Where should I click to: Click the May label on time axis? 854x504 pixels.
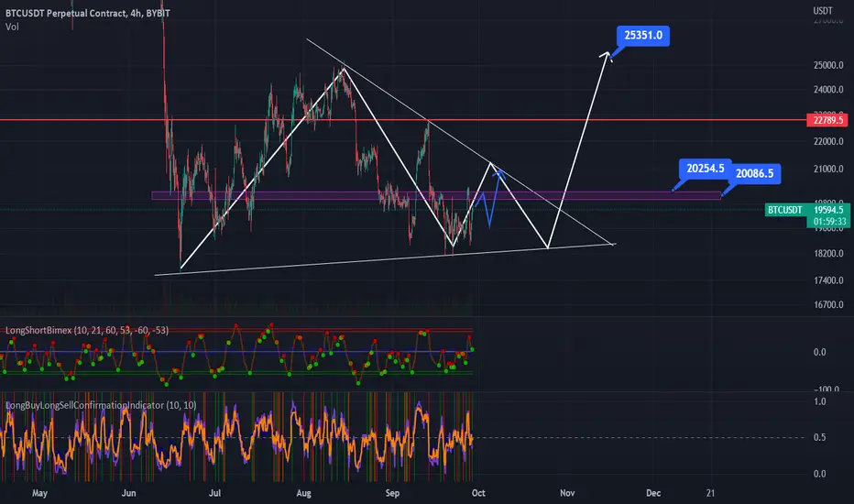(x=39, y=493)
